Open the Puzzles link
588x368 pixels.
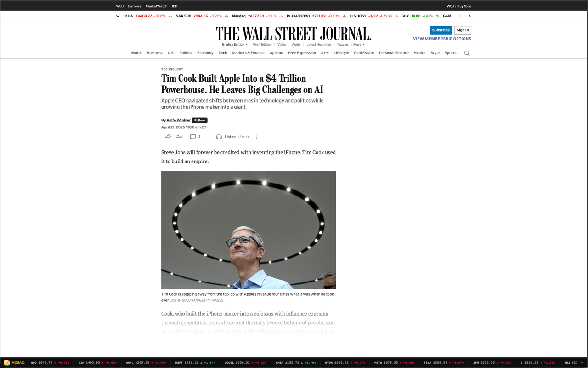tap(343, 45)
